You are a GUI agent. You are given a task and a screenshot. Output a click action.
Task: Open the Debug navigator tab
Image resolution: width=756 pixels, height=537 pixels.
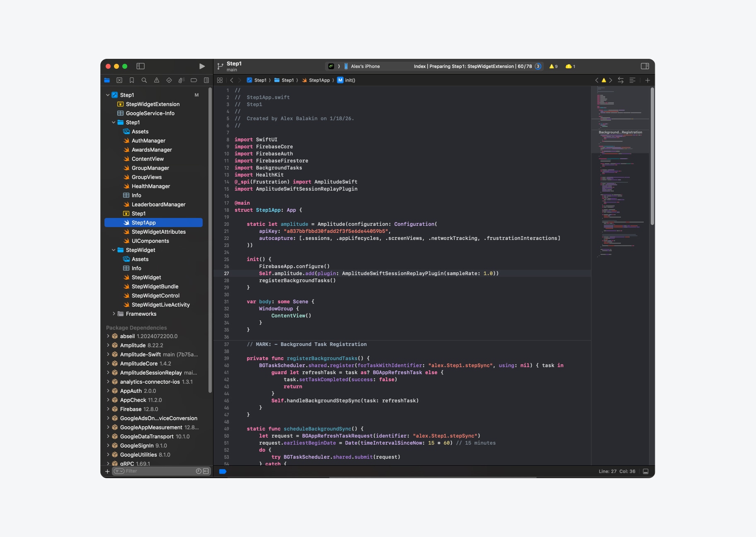182,80
